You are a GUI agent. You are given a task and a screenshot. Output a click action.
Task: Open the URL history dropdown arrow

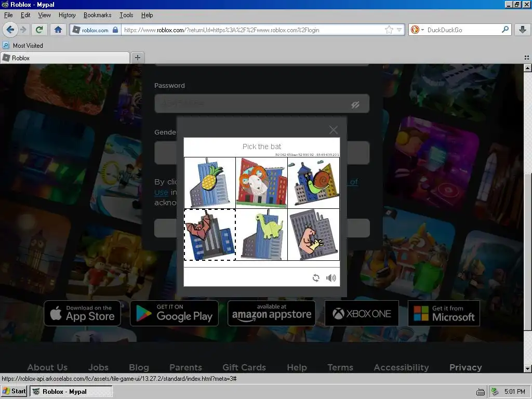(400, 30)
